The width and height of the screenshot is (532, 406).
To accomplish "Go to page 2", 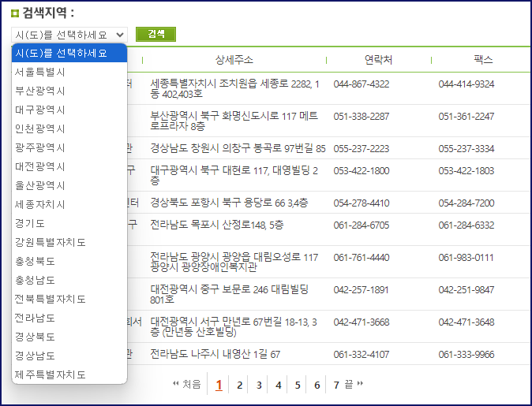I will 239,385.
